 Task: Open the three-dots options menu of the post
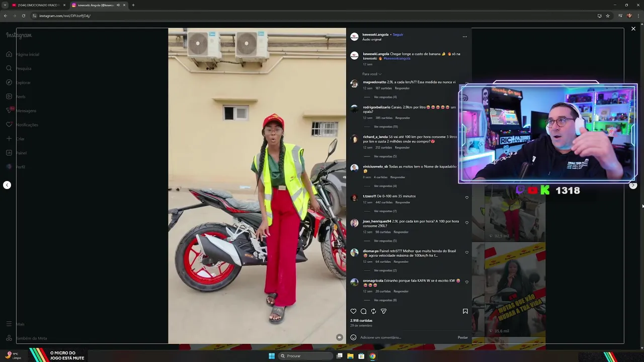[464, 37]
